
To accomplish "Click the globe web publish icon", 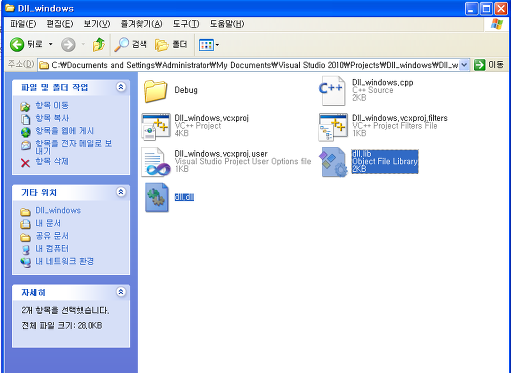I will click(26, 132).
